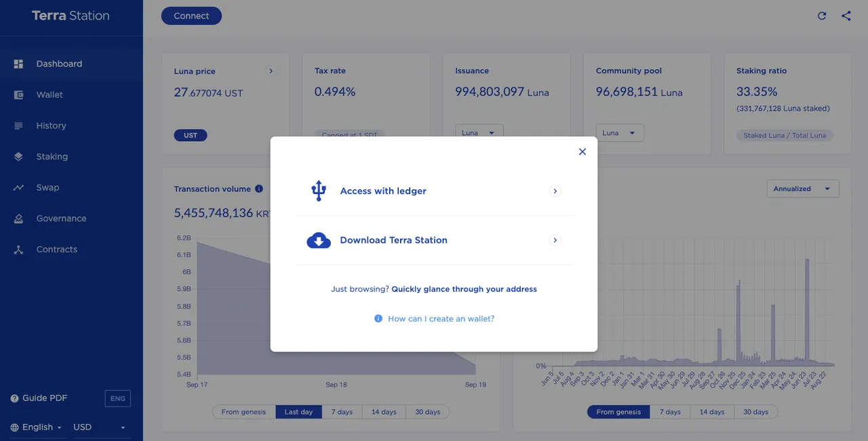This screenshot has width=868, height=441.
Task: Click the Guide PDF help icon
Action: (14, 398)
